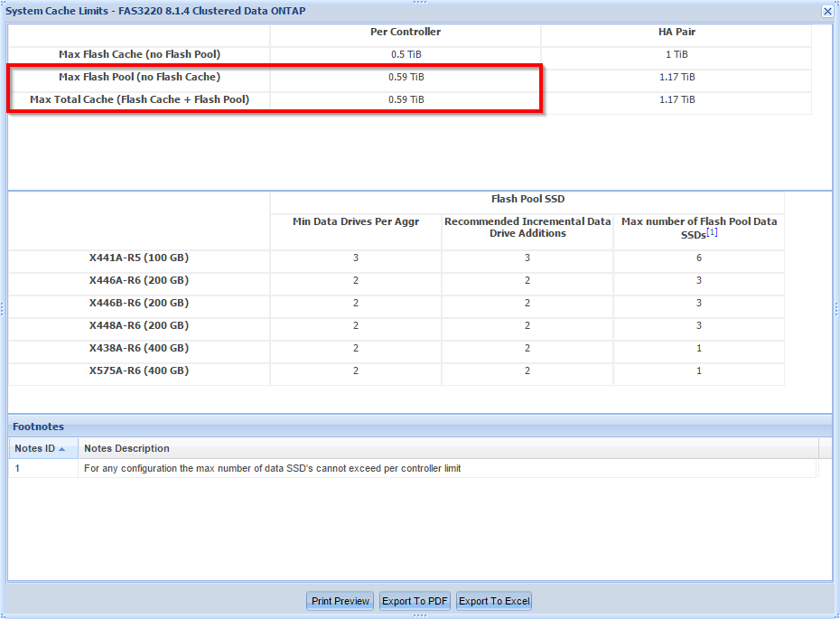
Task: Select the X575A-R6 (400 GB) row label
Action: coord(139,370)
